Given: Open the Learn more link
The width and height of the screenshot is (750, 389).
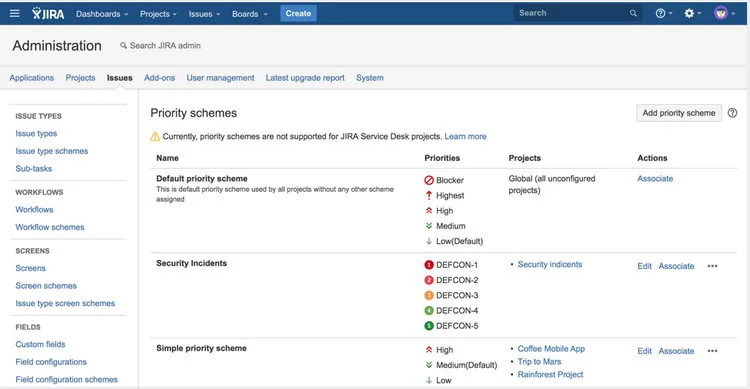Looking at the screenshot, I should coord(465,136).
